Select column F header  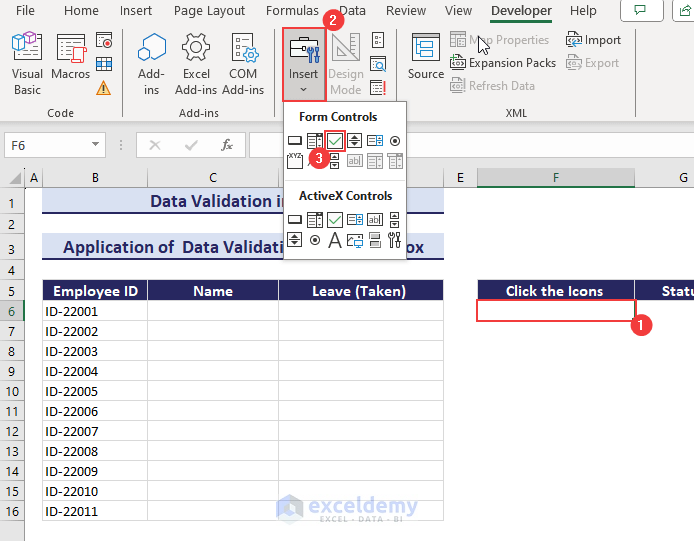[x=555, y=178]
